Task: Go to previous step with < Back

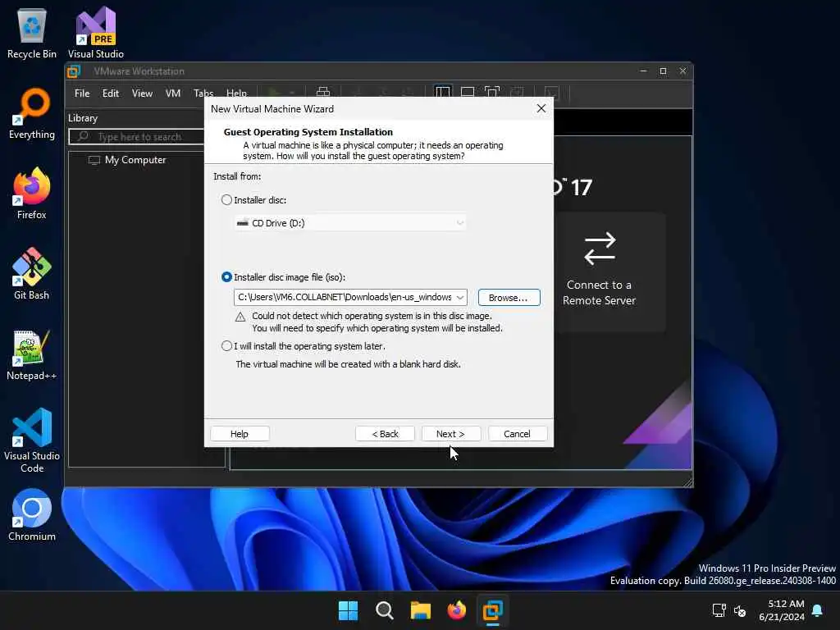Action: [x=386, y=434]
